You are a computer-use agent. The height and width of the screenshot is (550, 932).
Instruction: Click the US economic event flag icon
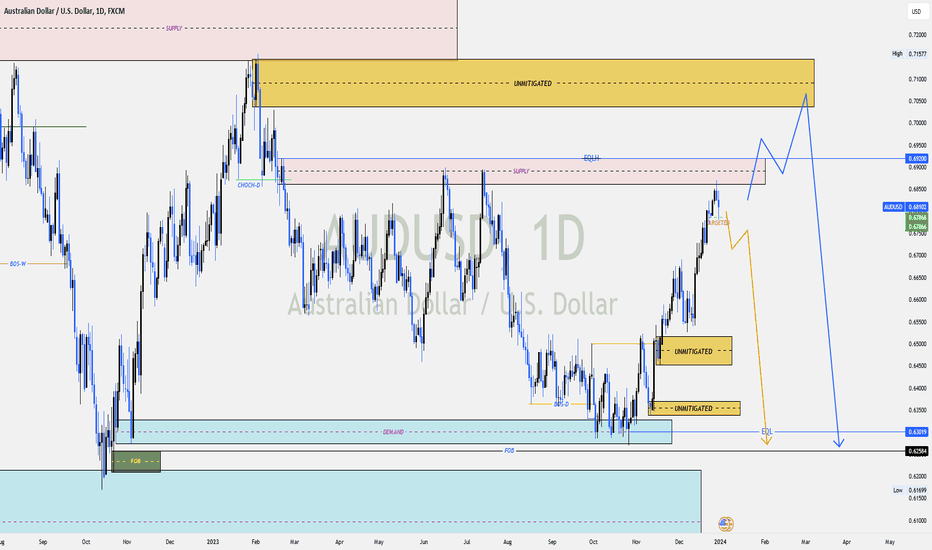coord(726,524)
